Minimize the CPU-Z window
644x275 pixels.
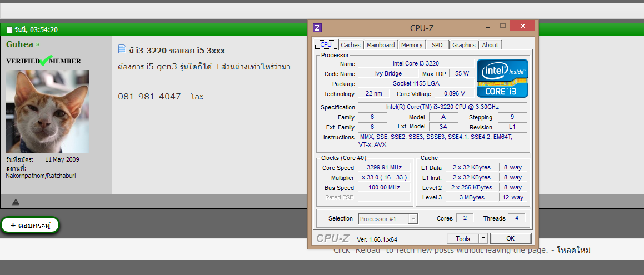[x=487, y=26]
